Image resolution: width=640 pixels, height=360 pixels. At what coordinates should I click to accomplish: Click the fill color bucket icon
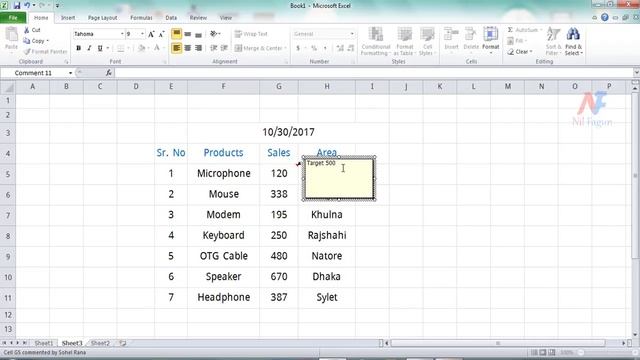tap(141, 48)
